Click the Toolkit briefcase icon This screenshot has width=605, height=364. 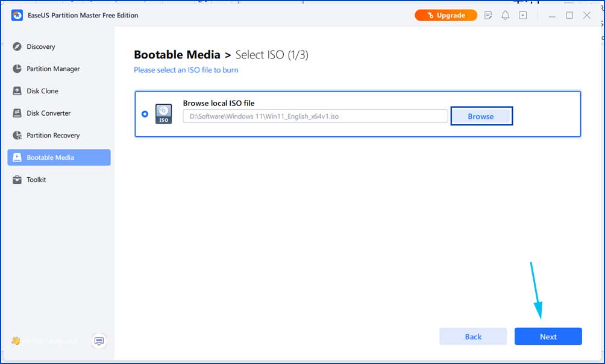(x=17, y=180)
